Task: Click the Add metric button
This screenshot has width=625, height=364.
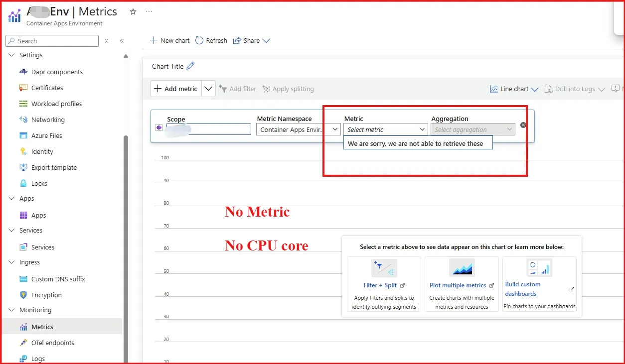Action: click(176, 89)
